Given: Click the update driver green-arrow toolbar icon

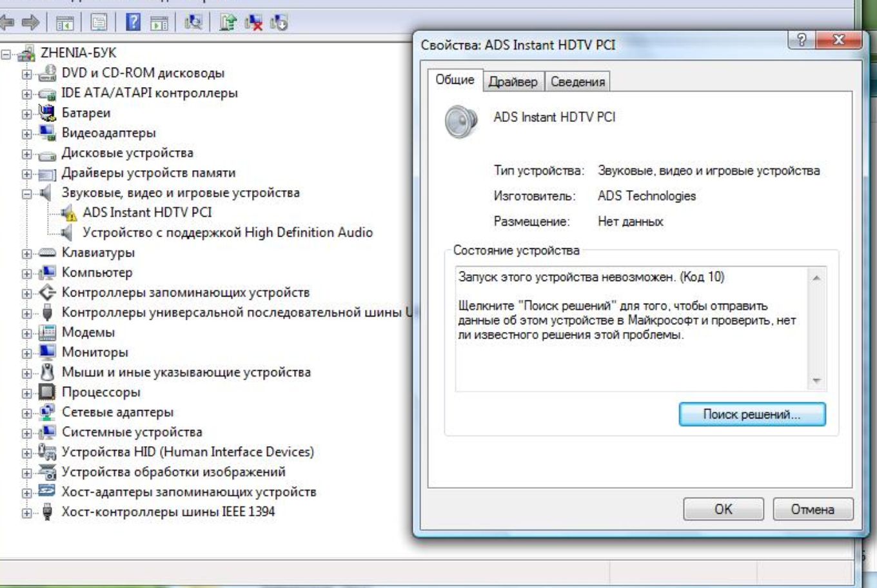Looking at the screenshot, I should (x=228, y=23).
